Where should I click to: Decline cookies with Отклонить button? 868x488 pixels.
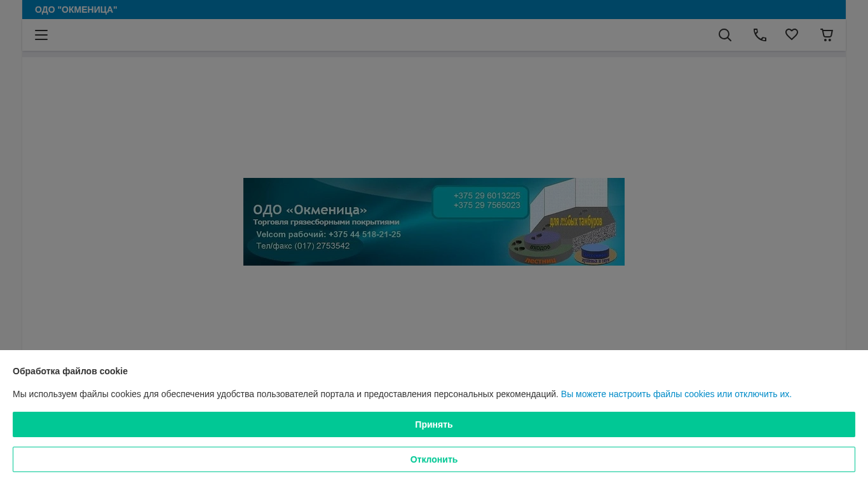(434, 459)
